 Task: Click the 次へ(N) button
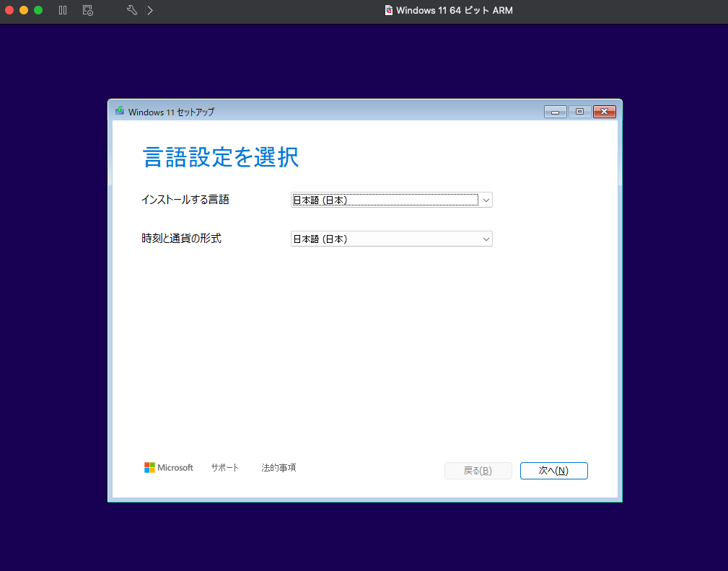tap(553, 471)
